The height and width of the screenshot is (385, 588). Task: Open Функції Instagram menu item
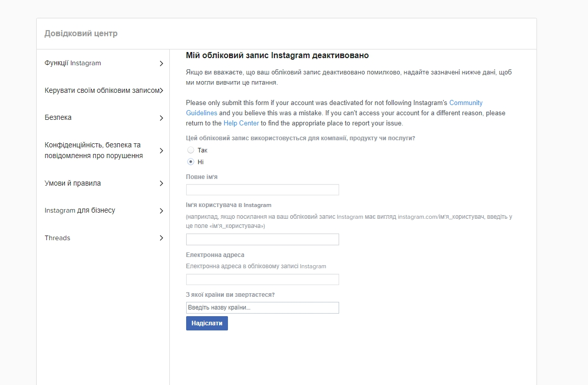click(73, 63)
